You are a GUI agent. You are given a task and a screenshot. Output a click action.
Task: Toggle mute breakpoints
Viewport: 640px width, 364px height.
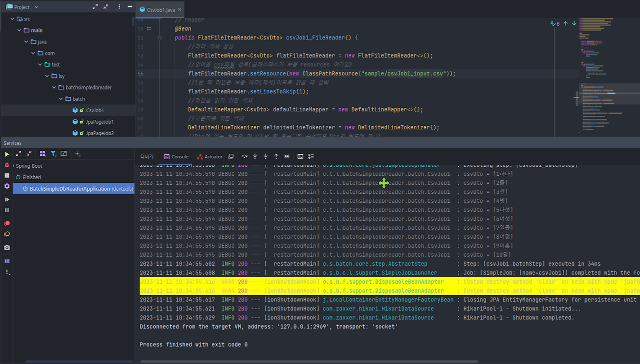pos(6,234)
